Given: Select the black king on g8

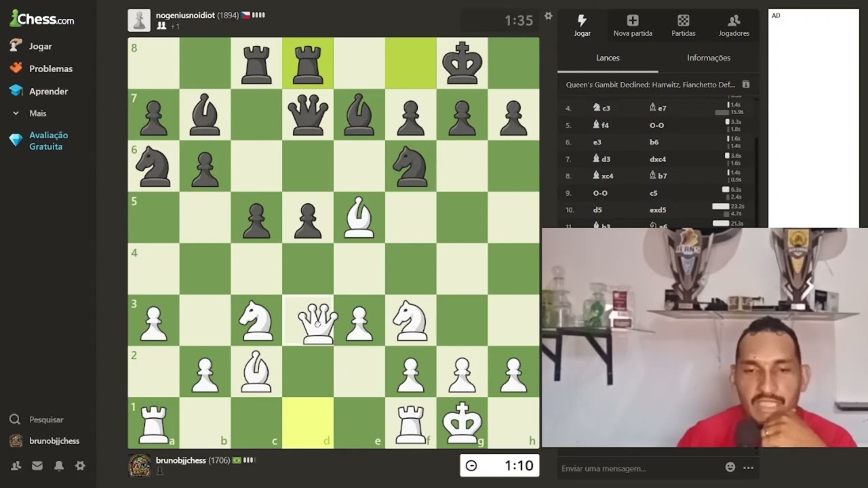Looking at the screenshot, I should click(x=462, y=63).
